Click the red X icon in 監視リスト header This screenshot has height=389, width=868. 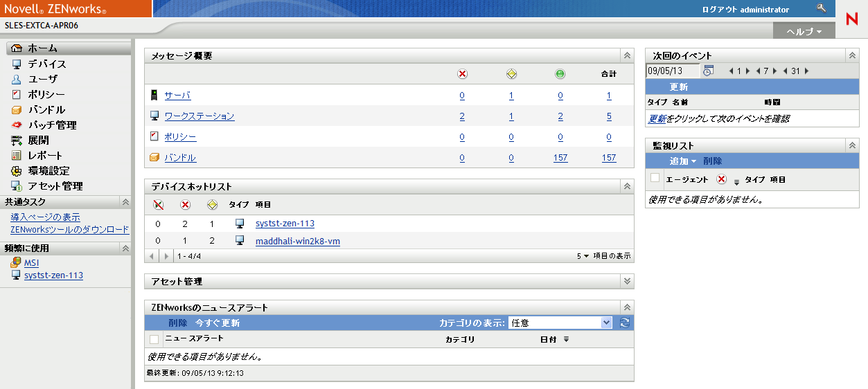(x=721, y=179)
